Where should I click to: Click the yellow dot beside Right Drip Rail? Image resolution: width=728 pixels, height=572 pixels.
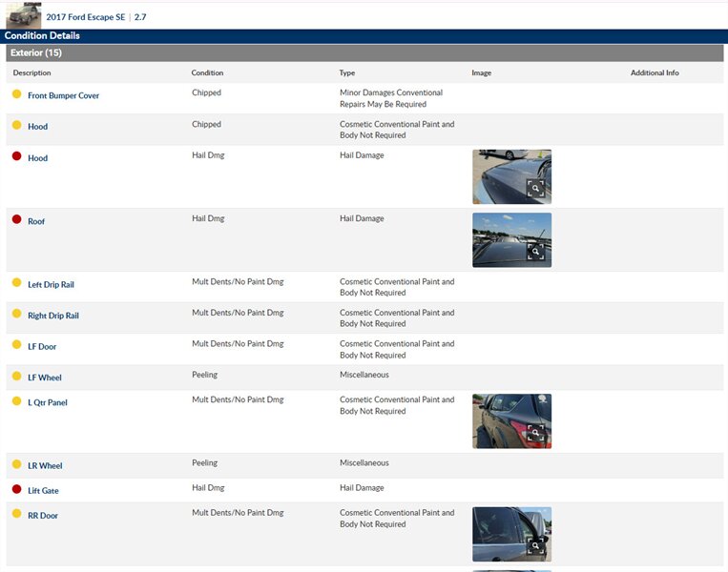tap(17, 314)
